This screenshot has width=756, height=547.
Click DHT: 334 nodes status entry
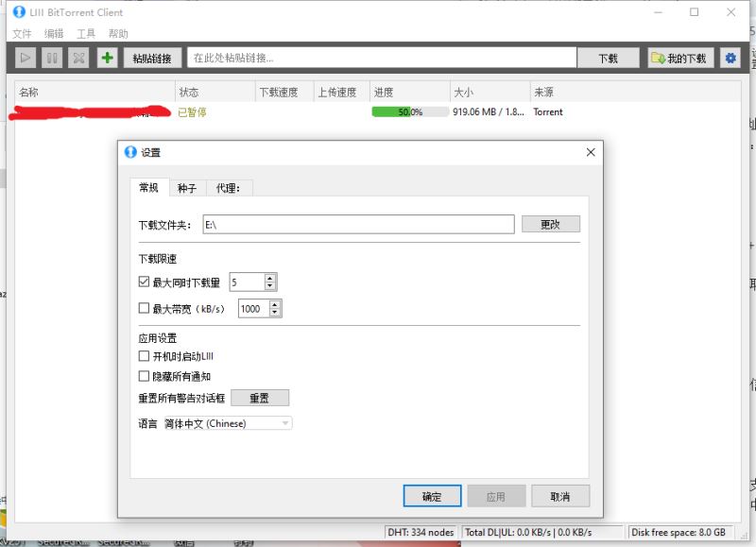(x=421, y=532)
